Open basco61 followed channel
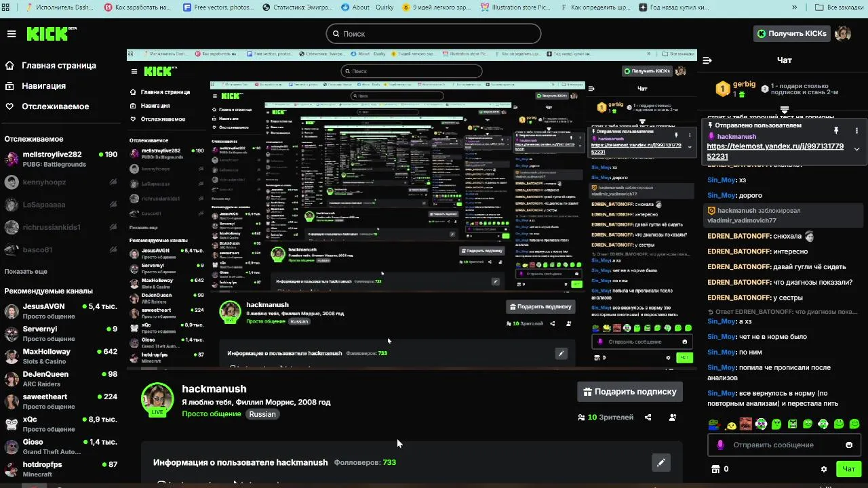868x488 pixels. (x=61, y=250)
